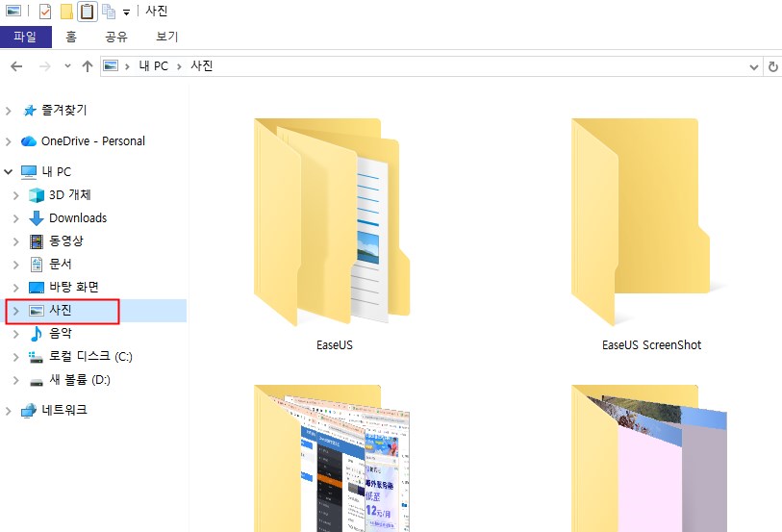Open the recent locations dropdown chevron

tap(67, 66)
